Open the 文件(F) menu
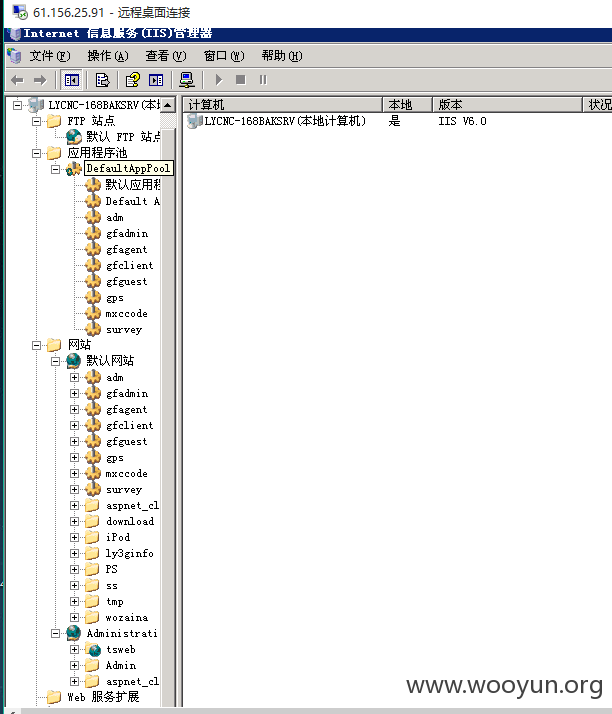 point(50,56)
